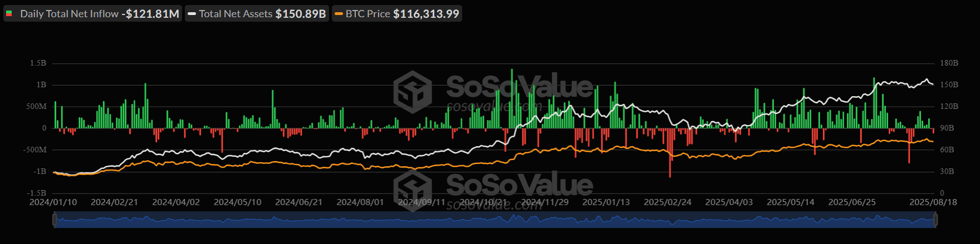Click the 2024/08/01 date axis label
This screenshot has height=244, width=980.
[360, 202]
